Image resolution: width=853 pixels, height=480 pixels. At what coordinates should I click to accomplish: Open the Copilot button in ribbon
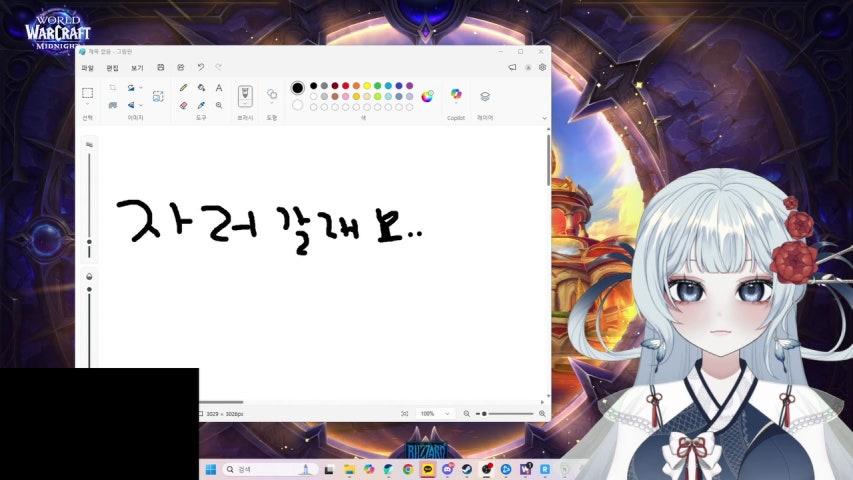[456, 94]
